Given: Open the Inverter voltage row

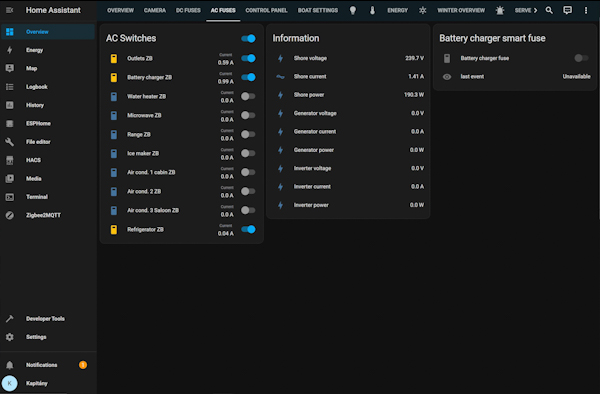Looking at the screenshot, I should tap(348, 169).
